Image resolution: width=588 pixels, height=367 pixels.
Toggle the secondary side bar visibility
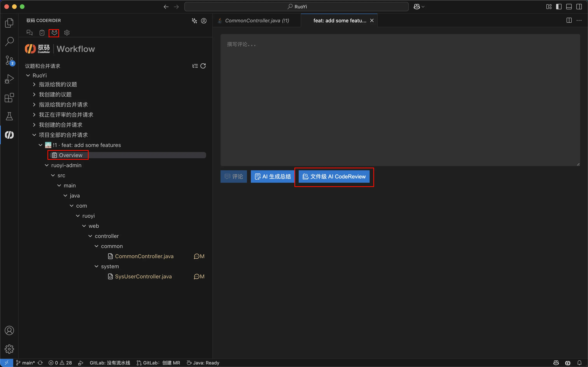tap(579, 7)
